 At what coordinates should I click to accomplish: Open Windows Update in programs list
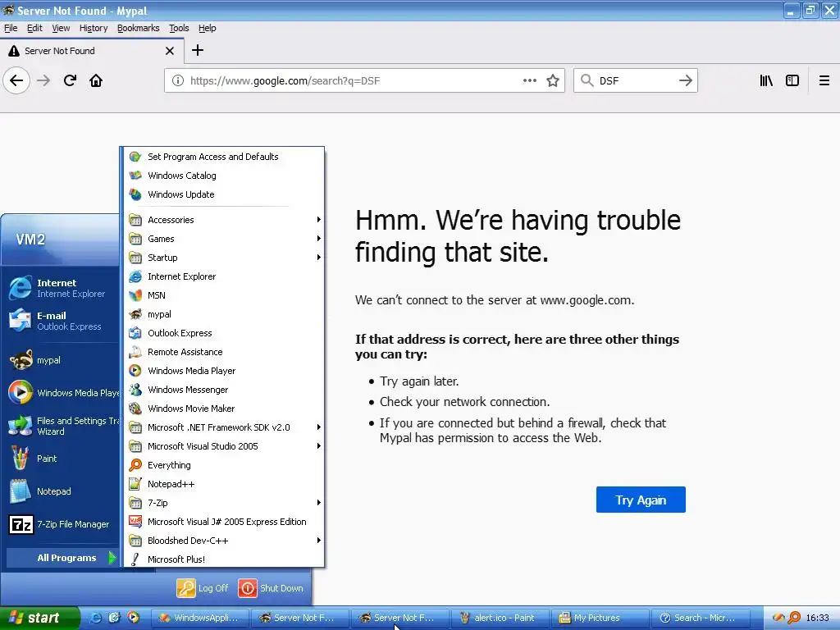224,194
